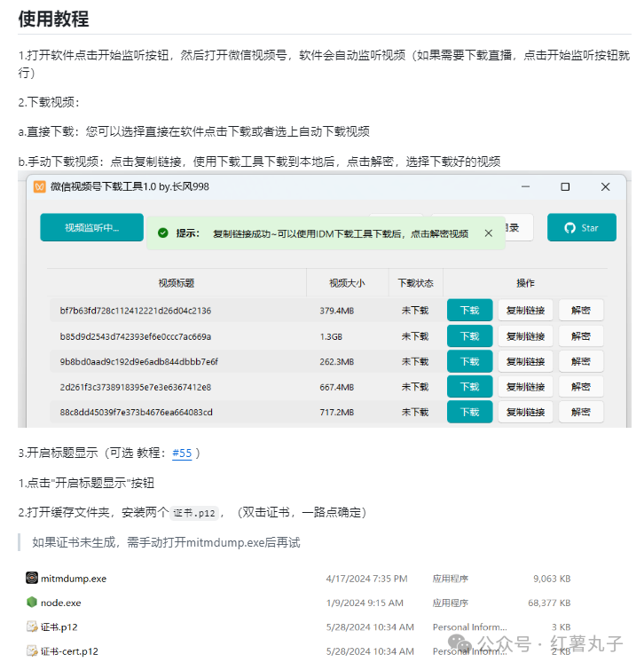Copy link for the 1.3GB video

point(525,336)
